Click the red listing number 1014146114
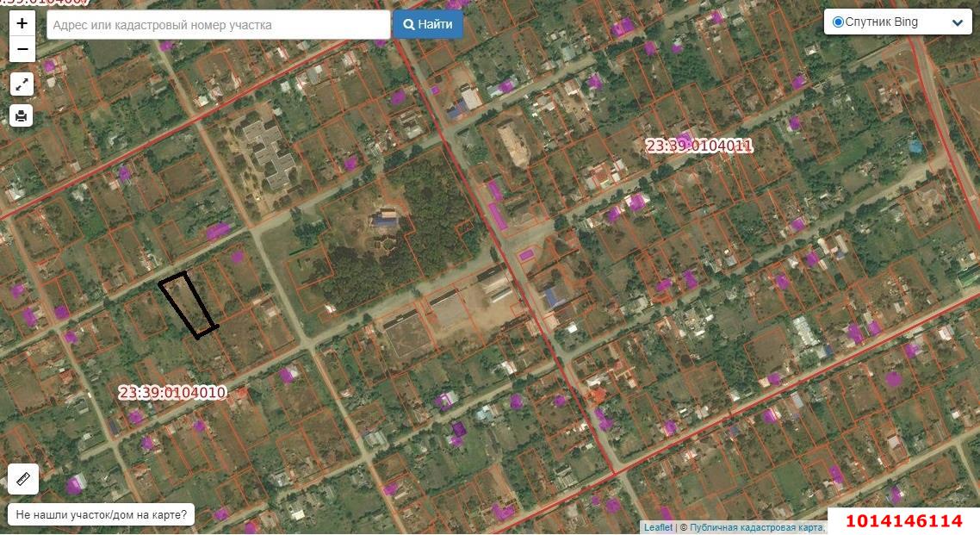980x535 pixels. point(903,521)
